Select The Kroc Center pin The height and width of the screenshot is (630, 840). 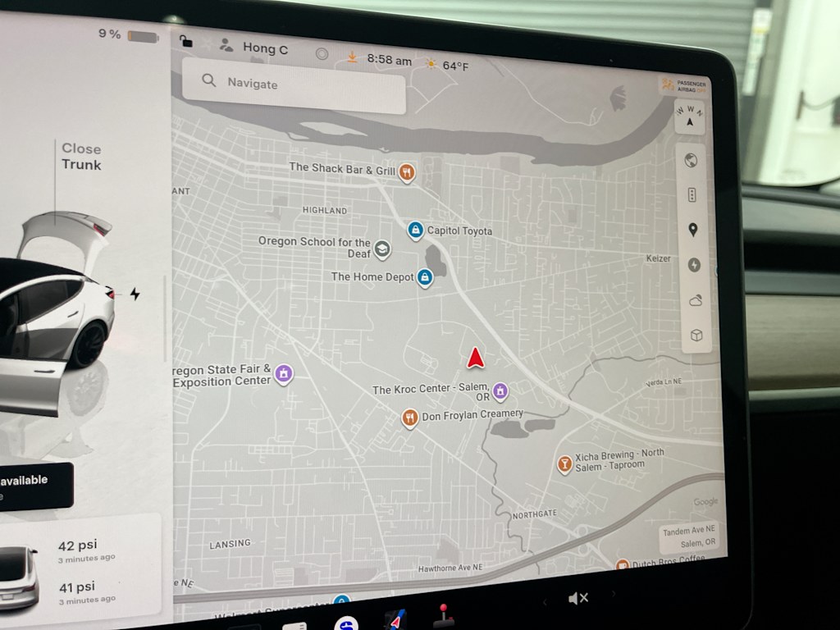(x=500, y=391)
